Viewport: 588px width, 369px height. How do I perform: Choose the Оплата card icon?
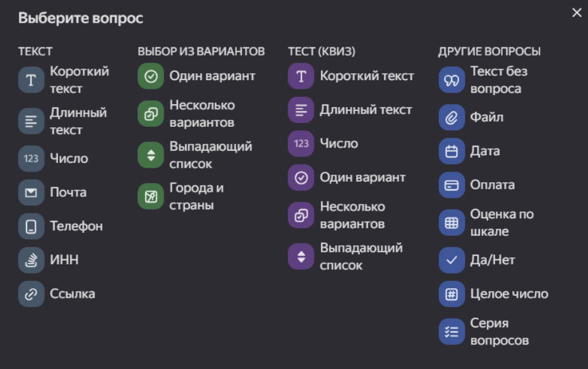pos(452,185)
